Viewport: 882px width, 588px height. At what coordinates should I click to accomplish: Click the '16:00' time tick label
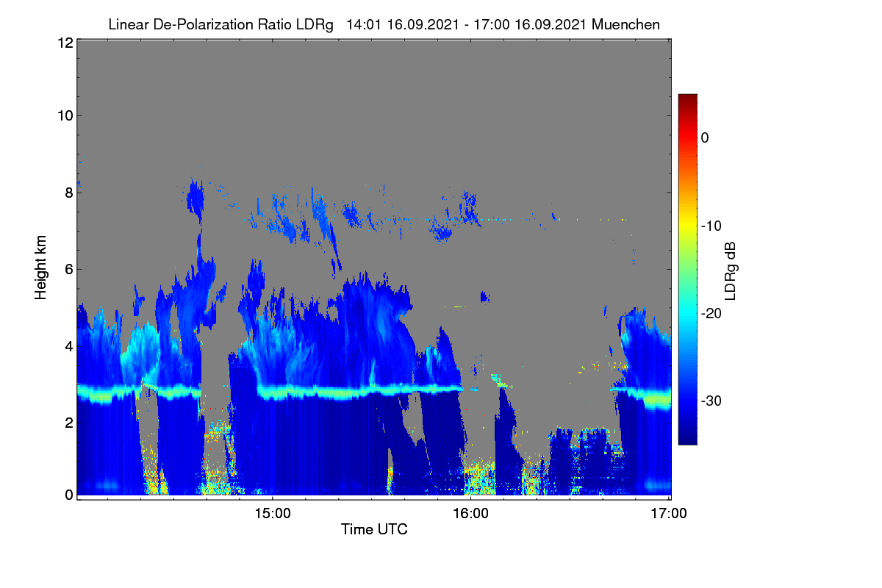(x=470, y=512)
